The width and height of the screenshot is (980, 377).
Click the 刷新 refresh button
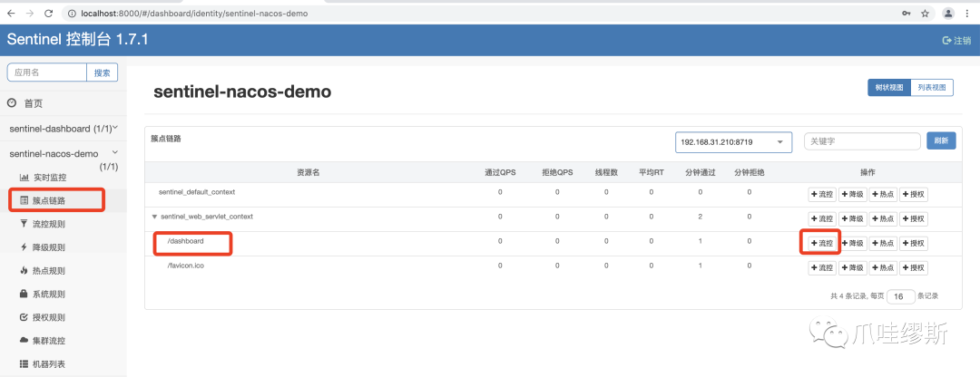tap(941, 141)
